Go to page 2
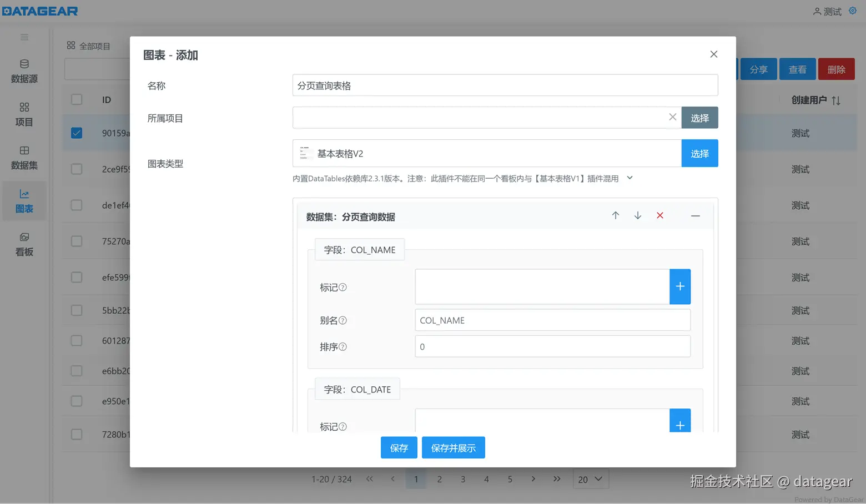Image resolution: width=866 pixels, height=504 pixels. [x=440, y=479]
